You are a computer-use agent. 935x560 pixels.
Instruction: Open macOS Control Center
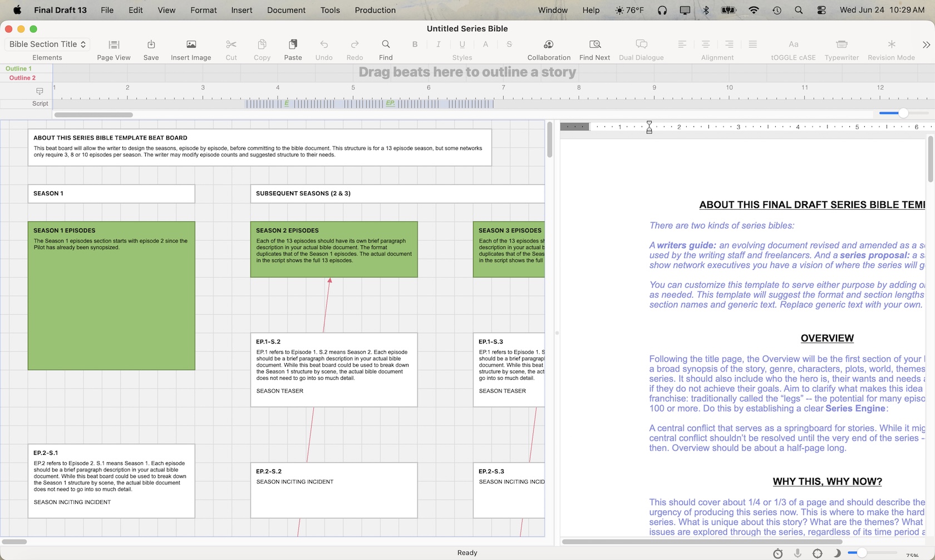pos(821,10)
